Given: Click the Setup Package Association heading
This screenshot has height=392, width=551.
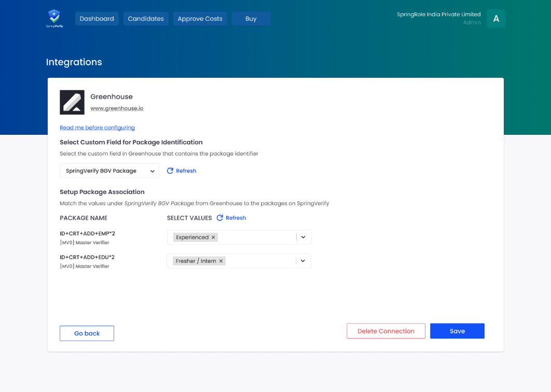Looking at the screenshot, I should [x=102, y=192].
